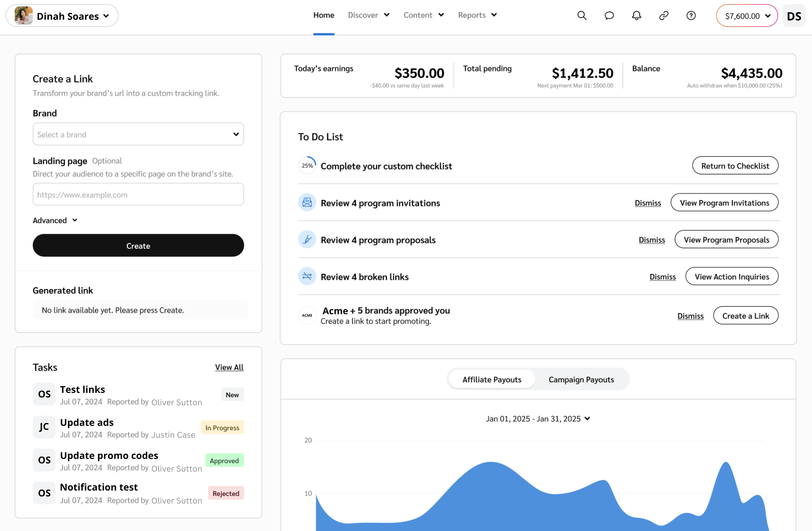This screenshot has height=531, width=812.
Task: Open the Discover menu
Action: (369, 15)
